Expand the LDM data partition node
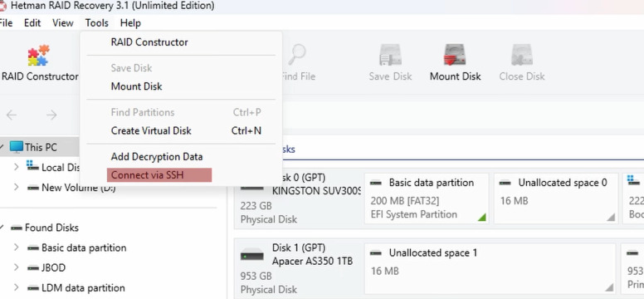 (16, 287)
